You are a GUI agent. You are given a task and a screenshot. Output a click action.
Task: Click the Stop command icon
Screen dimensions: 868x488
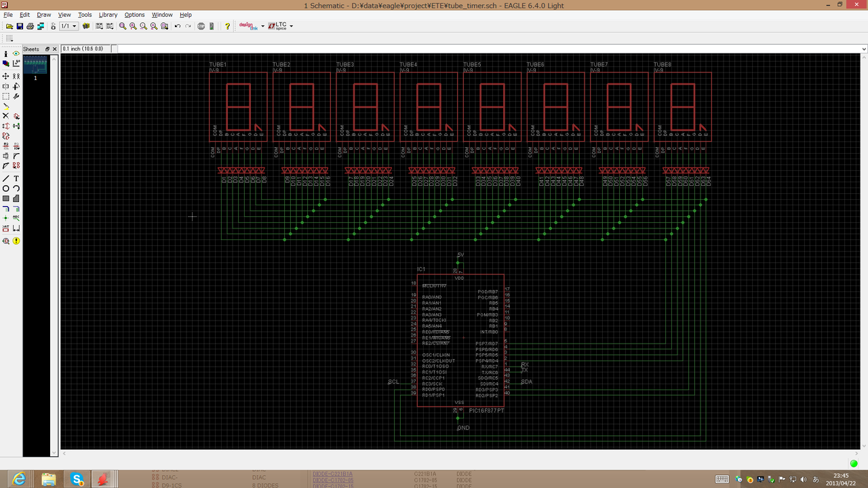[x=201, y=26]
